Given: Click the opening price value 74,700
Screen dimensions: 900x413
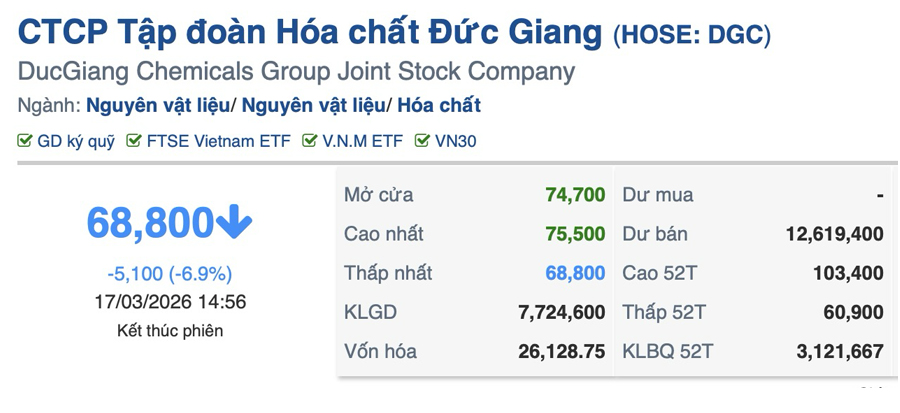Looking at the screenshot, I should (x=575, y=195).
